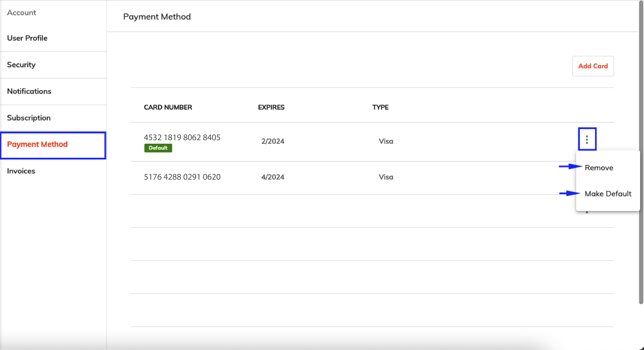The width and height of the screenshot is (644, 350).
Task: Open the Notifications settings
Action: pyautogui.click(x=29, y=91)
